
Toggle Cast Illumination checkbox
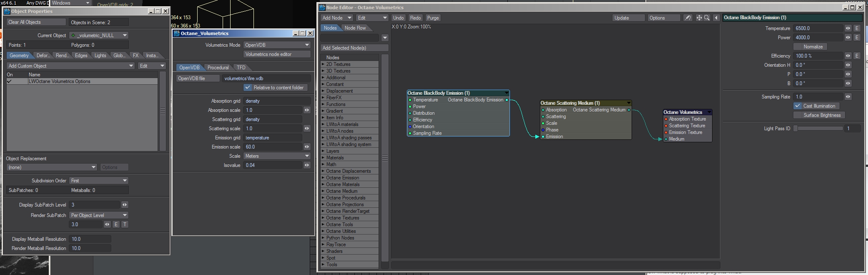pos(798,106)
